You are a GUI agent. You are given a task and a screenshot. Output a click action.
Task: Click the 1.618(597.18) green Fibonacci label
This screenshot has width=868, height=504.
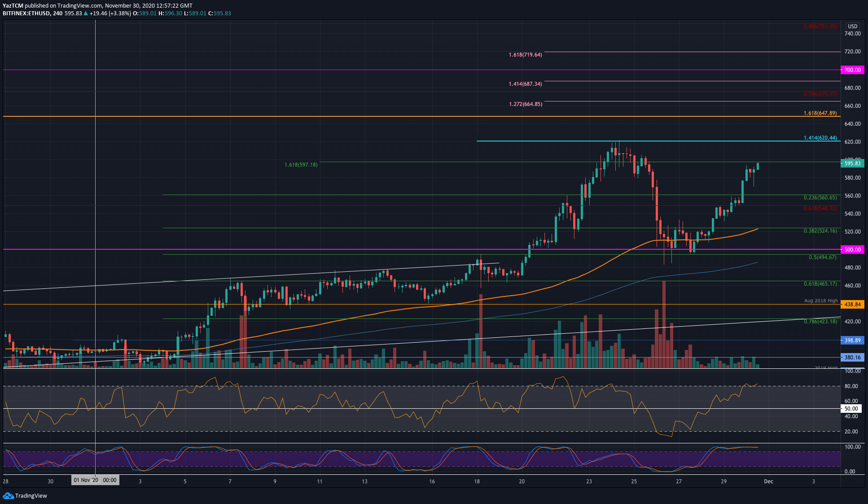[301, 165]
